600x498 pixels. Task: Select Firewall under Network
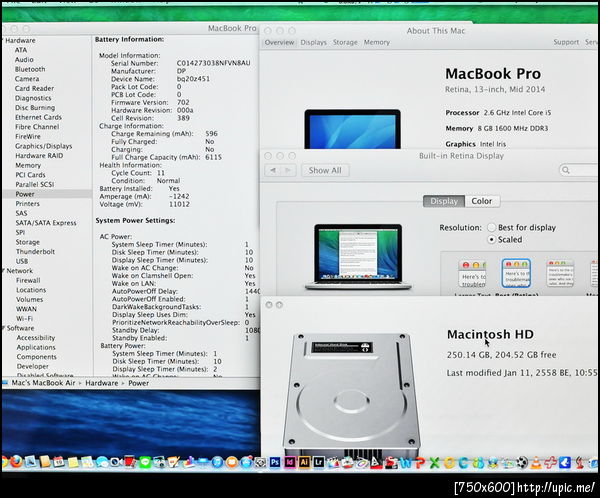[28, 280]
